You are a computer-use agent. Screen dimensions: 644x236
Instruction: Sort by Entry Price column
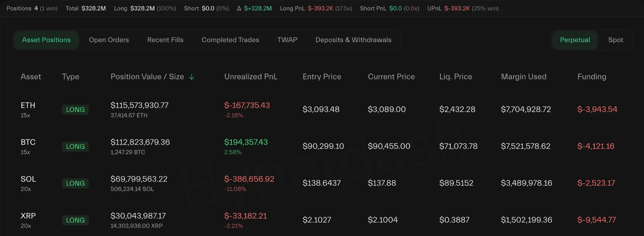(322, 76)
